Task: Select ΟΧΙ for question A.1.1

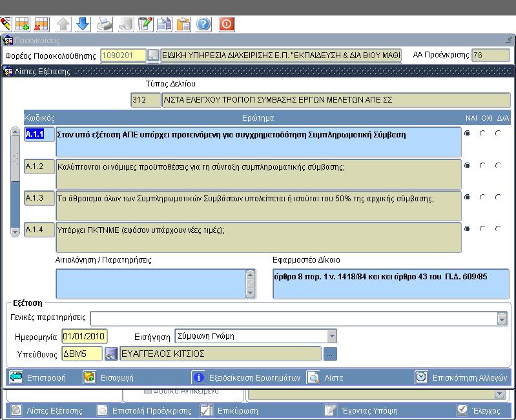Action: click(482, 134)
